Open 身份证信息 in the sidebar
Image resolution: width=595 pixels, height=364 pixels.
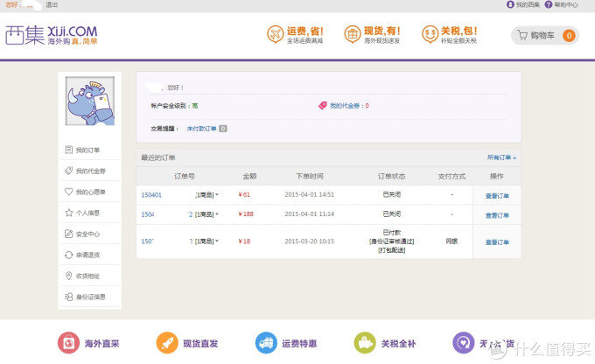[89, 297]
